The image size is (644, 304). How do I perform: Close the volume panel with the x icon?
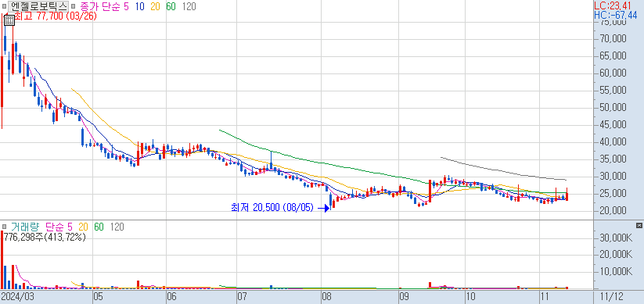(639, 226)
